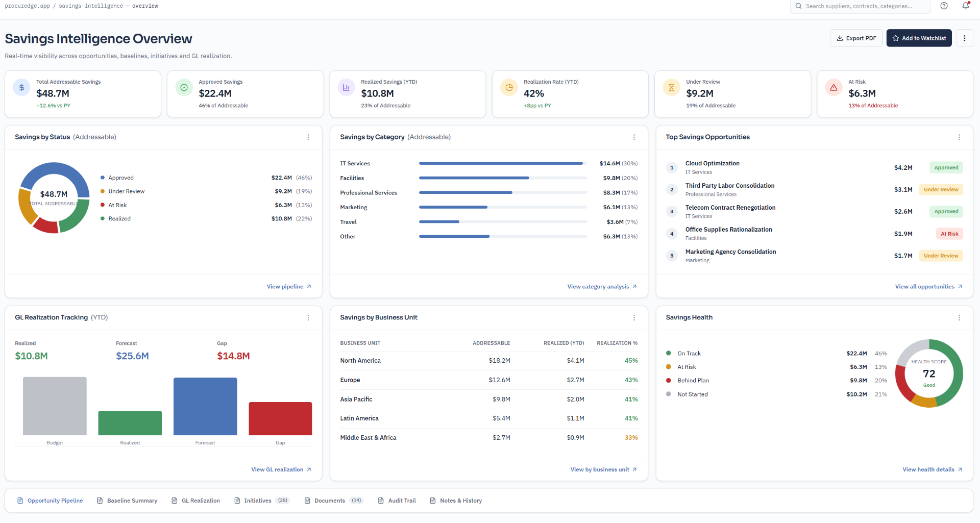Click the document icon beside Initiatives
980x523 pixels.
point(237,501)
